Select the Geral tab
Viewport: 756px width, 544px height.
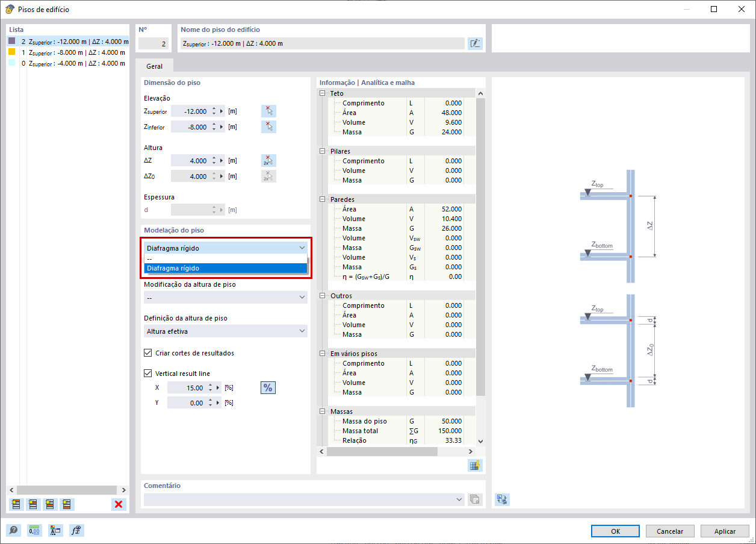point(154,66)
